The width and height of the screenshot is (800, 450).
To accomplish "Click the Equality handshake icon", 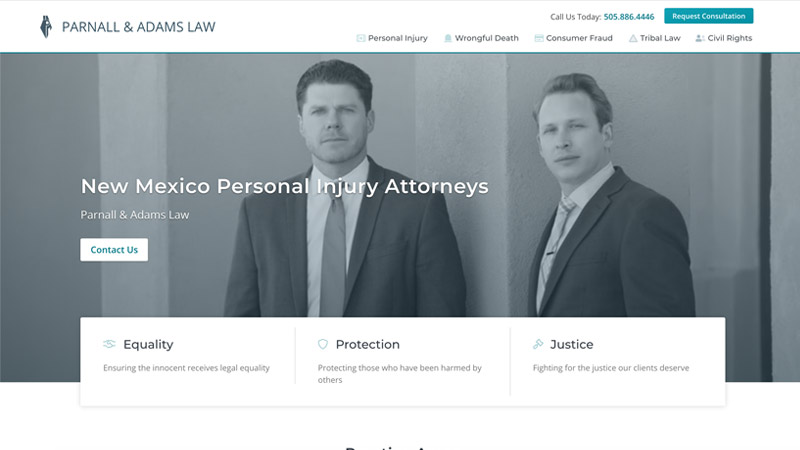I will [x=109, y=344].
